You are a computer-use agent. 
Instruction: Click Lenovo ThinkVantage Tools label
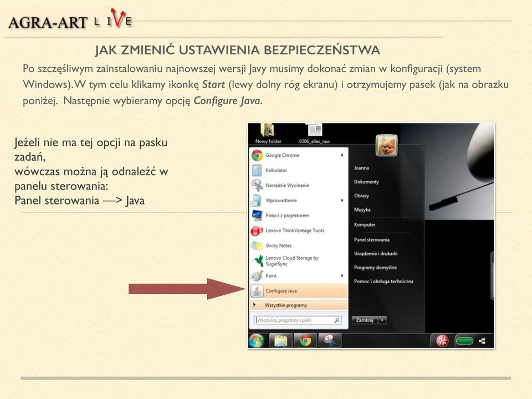coord(295,231)
